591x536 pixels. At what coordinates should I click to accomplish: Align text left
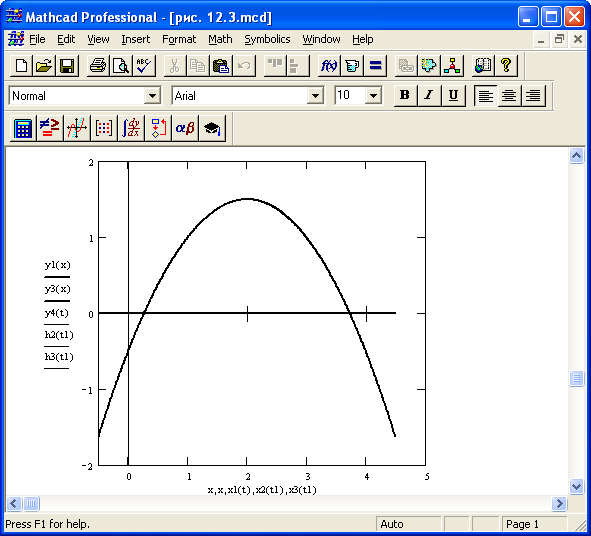(x=485, y=96)
